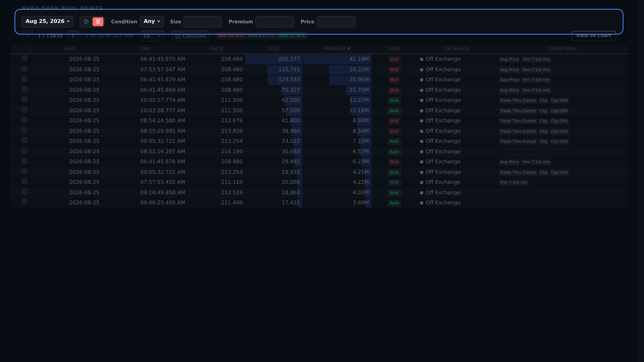This screenshot has height=362, width=644.
Task: Click price 213.539 cell
Action: coord(231,192)
